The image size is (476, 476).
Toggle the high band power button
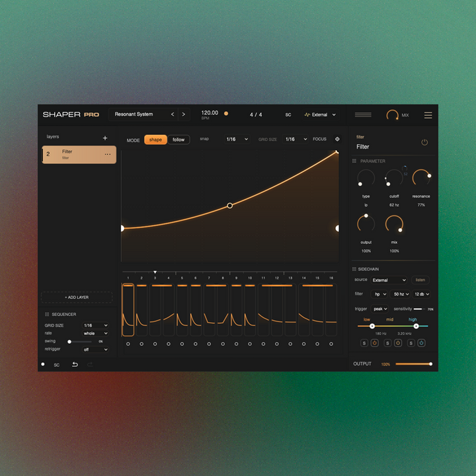(421, 343)
